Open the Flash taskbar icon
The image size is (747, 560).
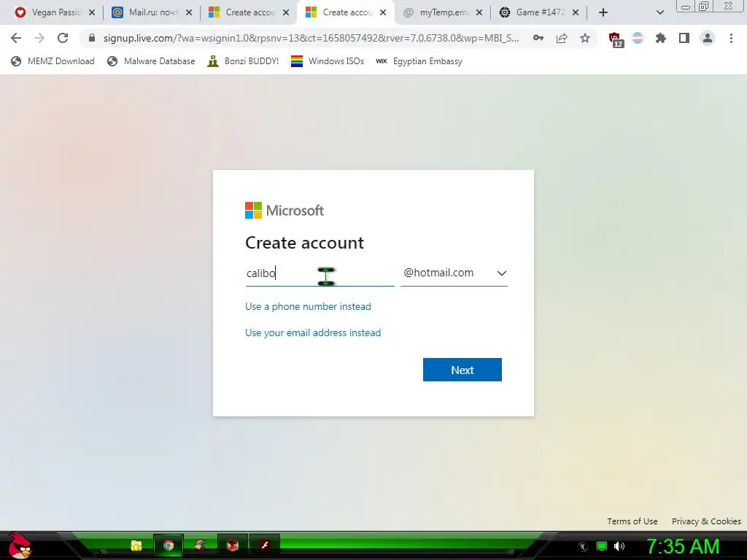pos(265,545)
